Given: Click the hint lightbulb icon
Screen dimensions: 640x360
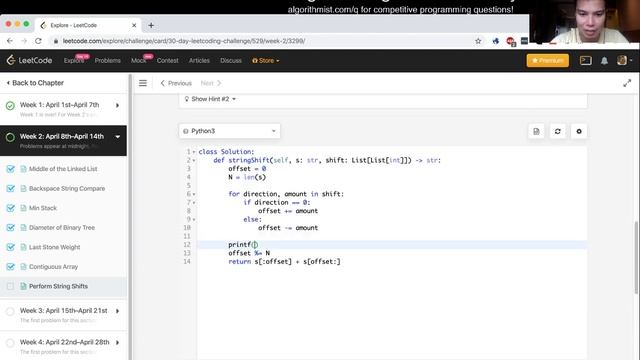Looking at the screenshot, I should [187, 99].
